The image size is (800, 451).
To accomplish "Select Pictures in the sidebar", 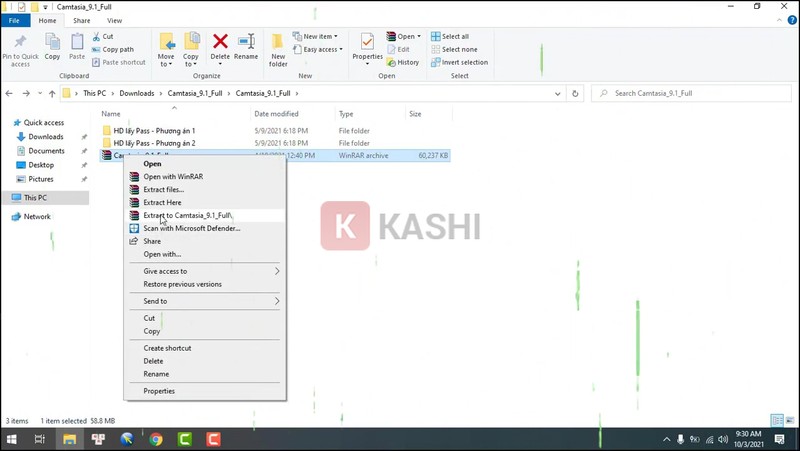I will (41, 179).
